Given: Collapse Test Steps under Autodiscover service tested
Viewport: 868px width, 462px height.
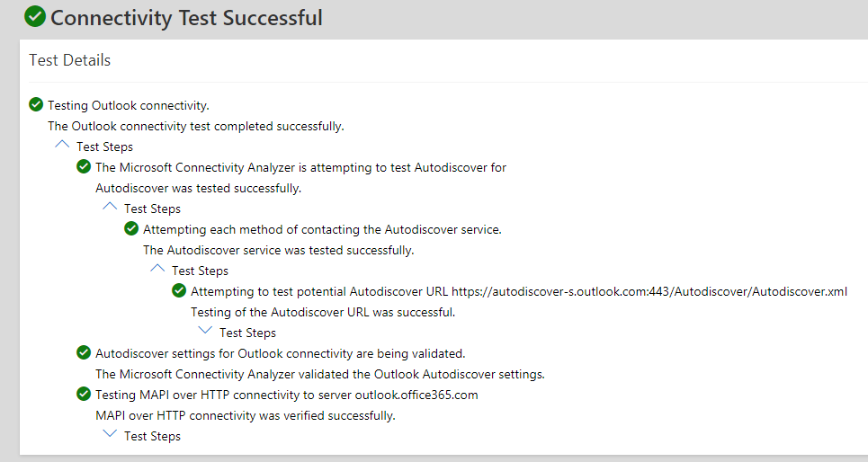Looking at the screenshot, I should point(157,269).
